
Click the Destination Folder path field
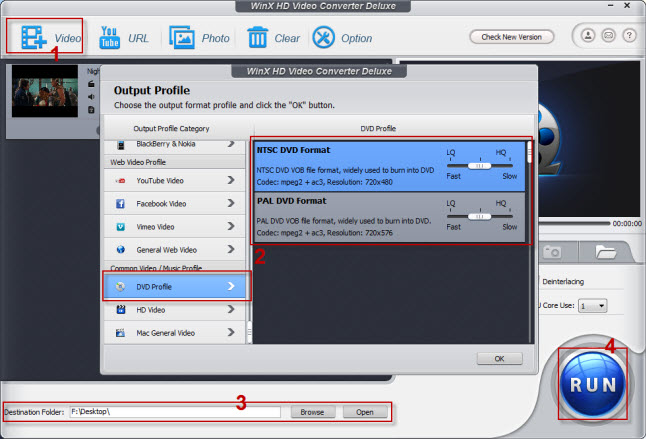pyautogui.click(x=175, y=412)
